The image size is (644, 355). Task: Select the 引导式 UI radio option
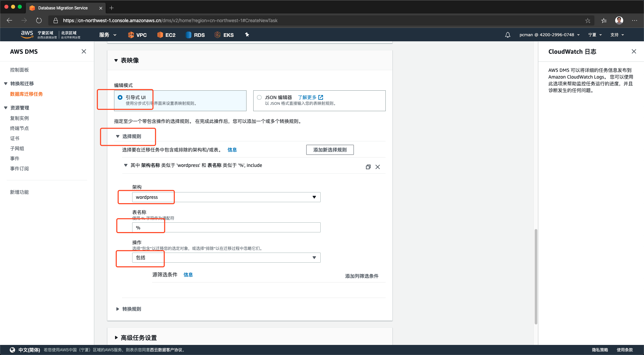point(120,97)
